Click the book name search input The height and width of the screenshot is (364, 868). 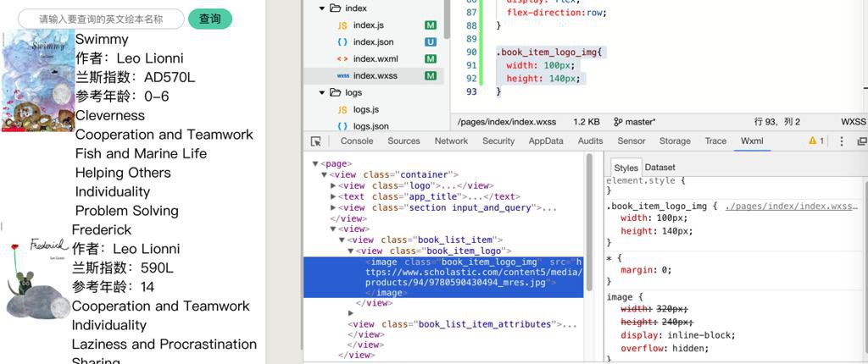pos(101,19)
